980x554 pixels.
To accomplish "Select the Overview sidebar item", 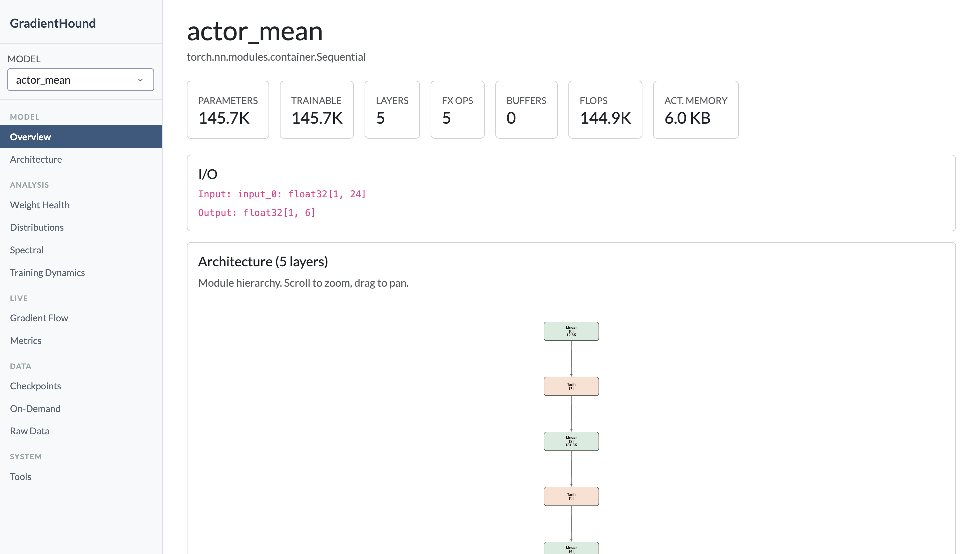I will pos(30,137).
